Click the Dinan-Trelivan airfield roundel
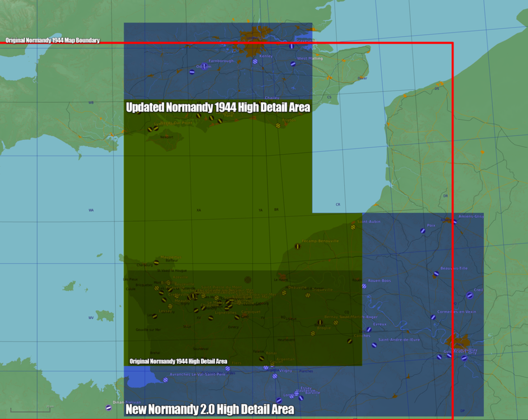Screen dimensions: 528x420 pos(109,408)
